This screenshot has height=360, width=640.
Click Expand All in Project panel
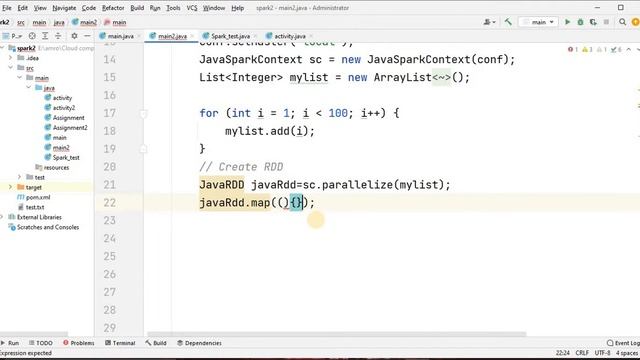(45, 36)
